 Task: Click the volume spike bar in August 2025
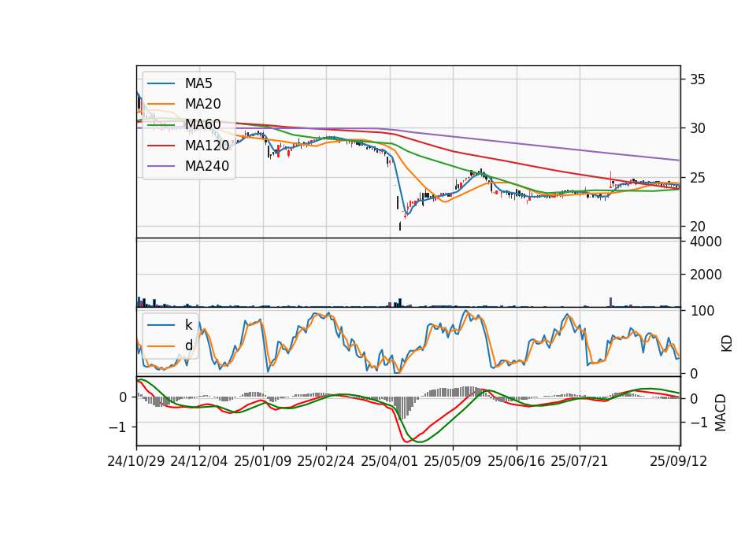[611, 302]
